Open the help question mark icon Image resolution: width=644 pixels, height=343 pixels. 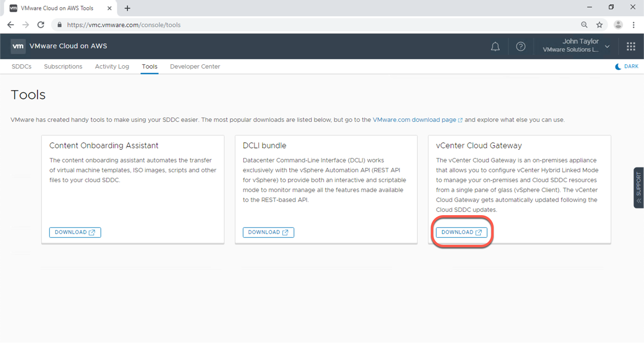coord(520,46)
